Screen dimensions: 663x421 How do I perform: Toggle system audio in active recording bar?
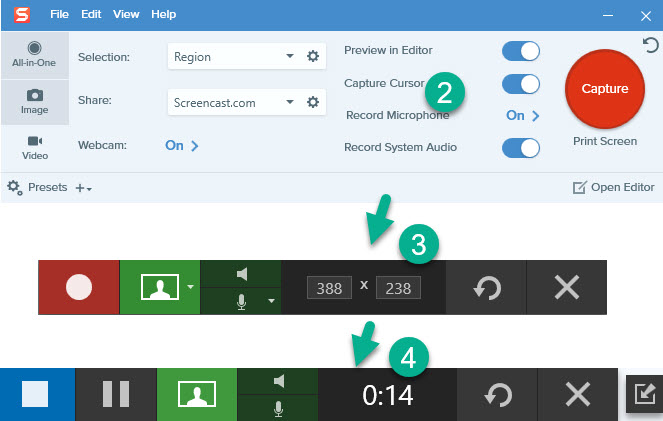278,381
